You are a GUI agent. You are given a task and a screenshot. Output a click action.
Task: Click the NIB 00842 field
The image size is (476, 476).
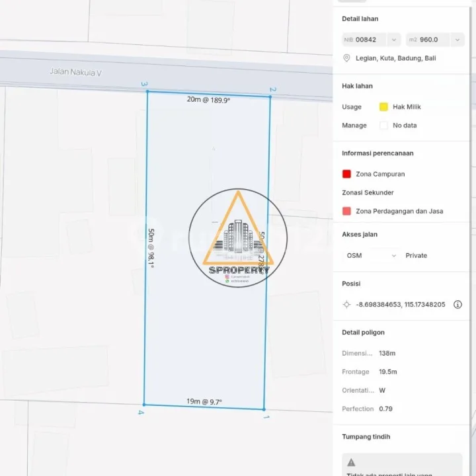pyautogui.click(x=364, y=40)
